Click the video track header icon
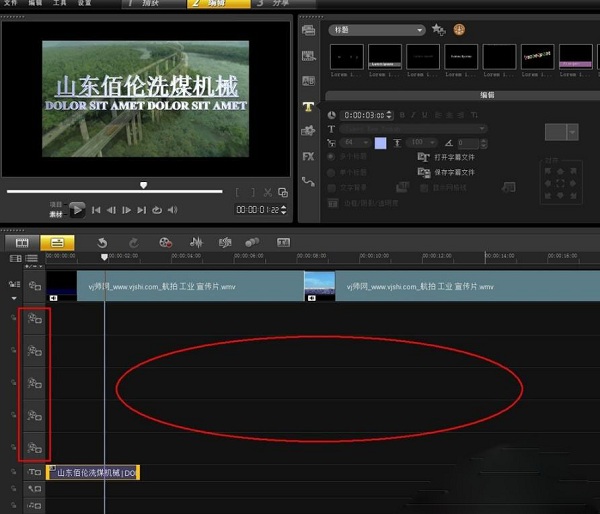The width and height of the screenshot is (600, 514). pos(34,286)
